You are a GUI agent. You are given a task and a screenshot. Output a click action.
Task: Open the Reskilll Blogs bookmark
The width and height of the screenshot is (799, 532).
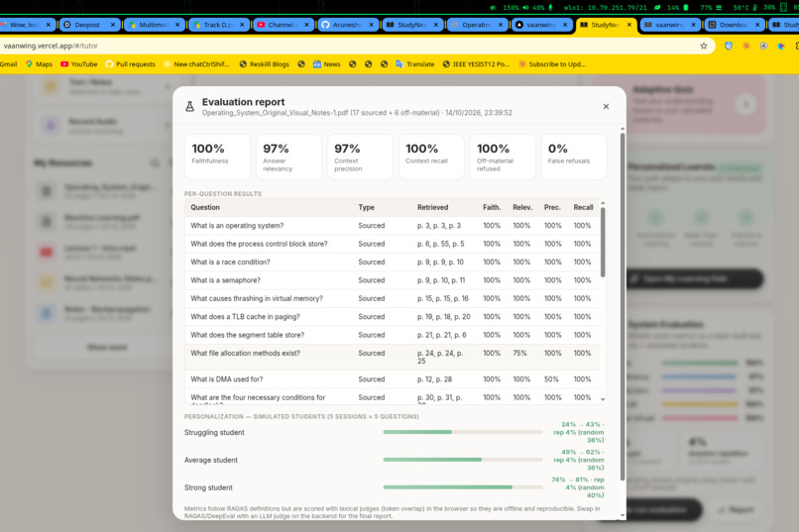[264, 64]
